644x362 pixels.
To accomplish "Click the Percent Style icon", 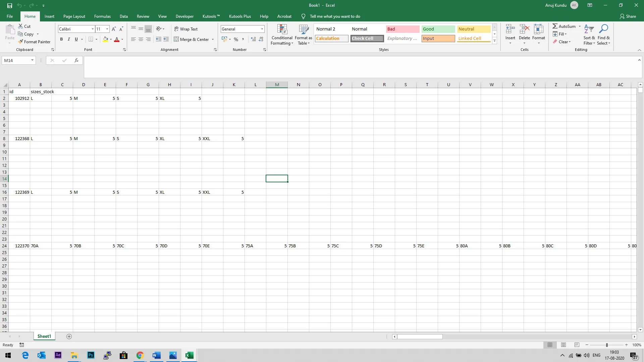I will coord(236,40).
